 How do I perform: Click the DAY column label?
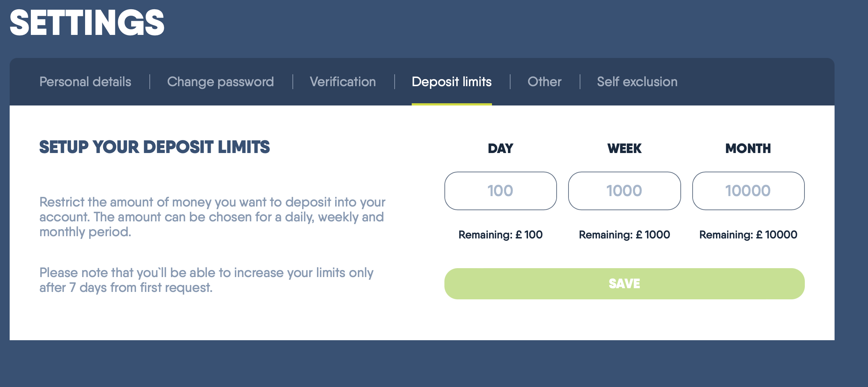point(501,149)
